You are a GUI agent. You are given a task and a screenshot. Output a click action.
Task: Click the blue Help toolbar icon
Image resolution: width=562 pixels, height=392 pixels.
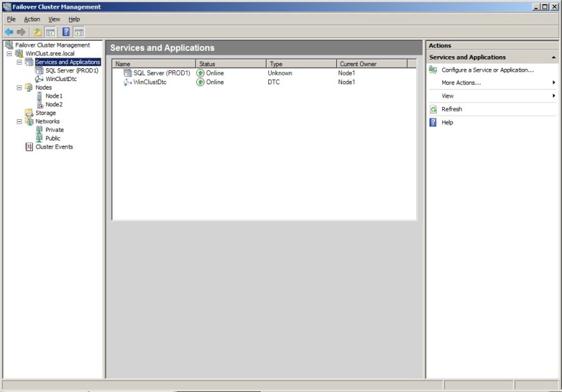66,31
